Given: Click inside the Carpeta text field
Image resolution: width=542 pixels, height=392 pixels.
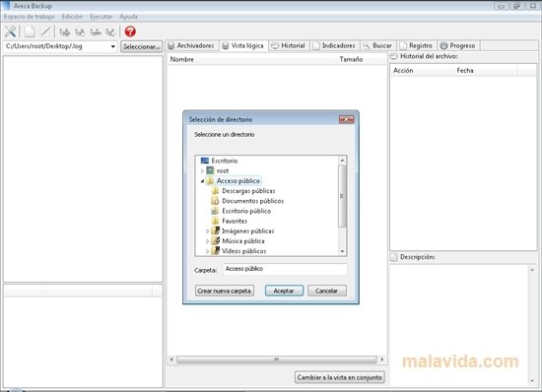Looking at the screenshot, I should (285, 269).
